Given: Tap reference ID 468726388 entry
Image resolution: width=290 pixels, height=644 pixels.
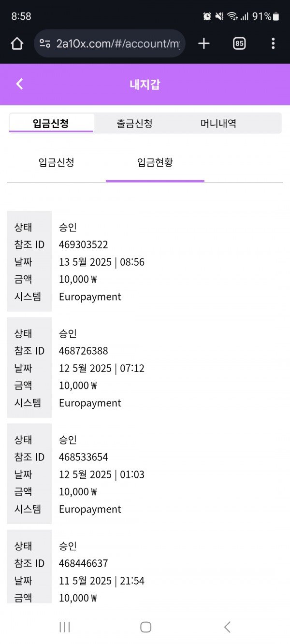Looking at the screenshot, I should pos(84,351).
